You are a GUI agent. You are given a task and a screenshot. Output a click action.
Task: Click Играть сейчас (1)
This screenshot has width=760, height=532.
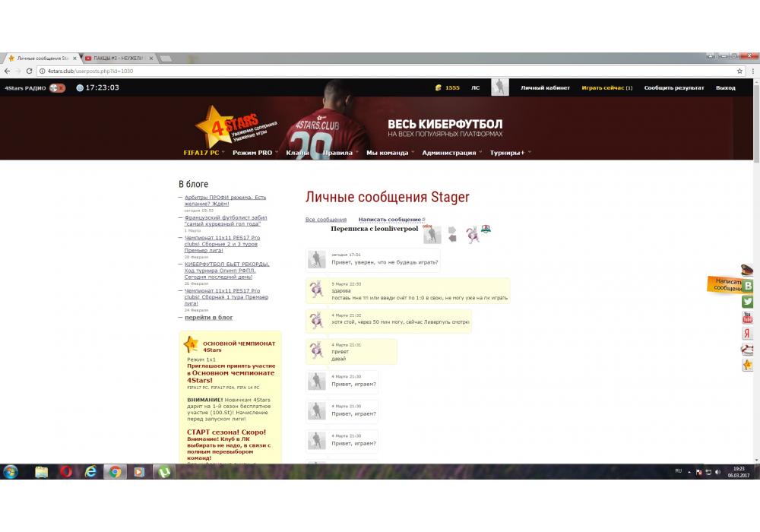(606, 87)
